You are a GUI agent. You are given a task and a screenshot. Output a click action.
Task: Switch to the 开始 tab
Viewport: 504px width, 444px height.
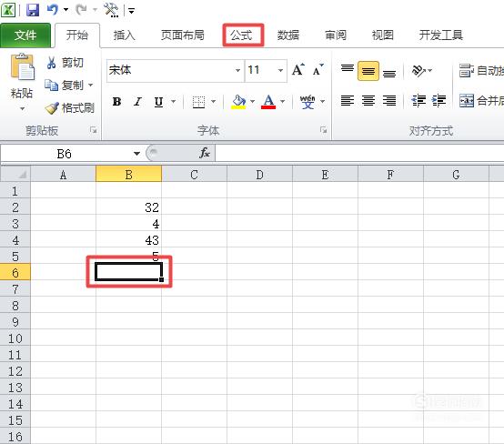[x=77, y=35]
